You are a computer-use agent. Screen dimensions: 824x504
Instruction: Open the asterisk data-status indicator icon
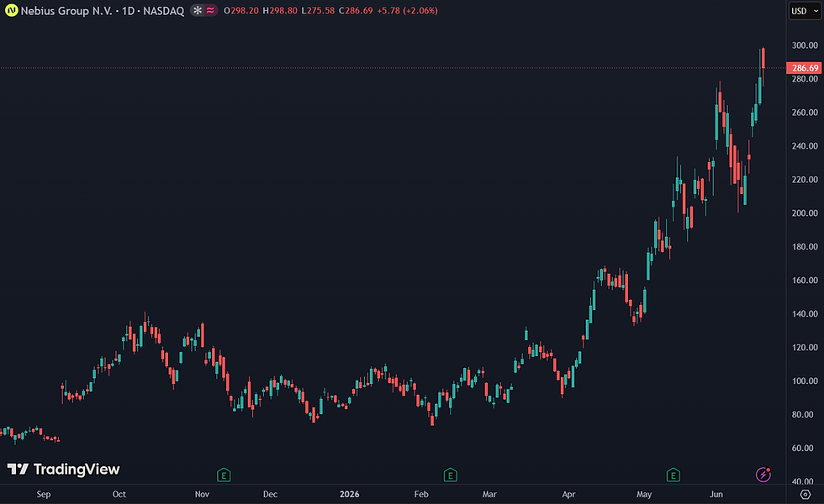click(x=197, y=10)
